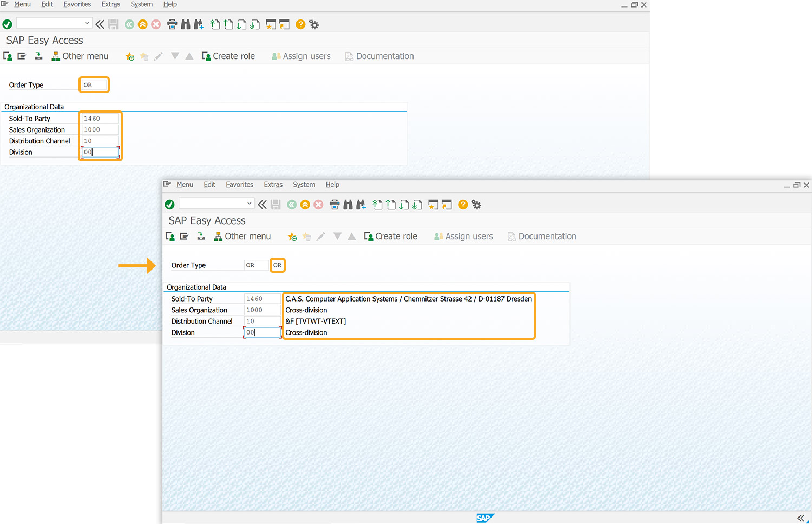
Task: Open System menu in back window
Action: (x=142, y=4)
